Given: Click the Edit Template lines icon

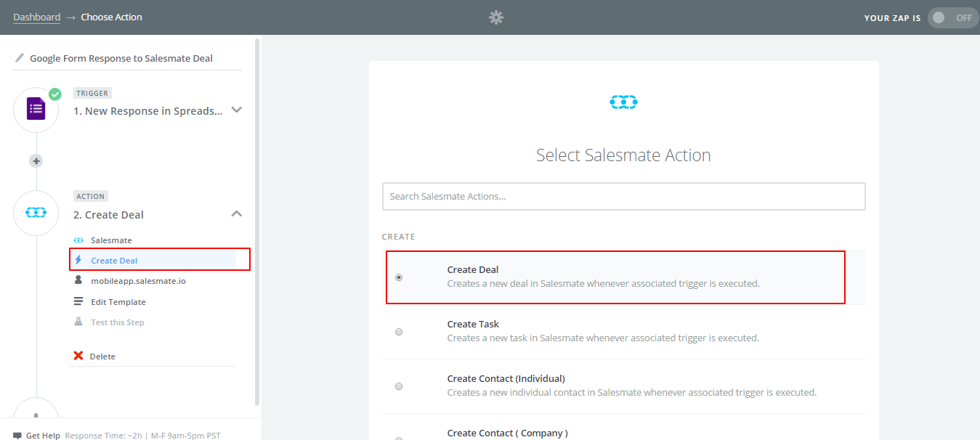Looking at the screenshot, I should pos(78,301).
